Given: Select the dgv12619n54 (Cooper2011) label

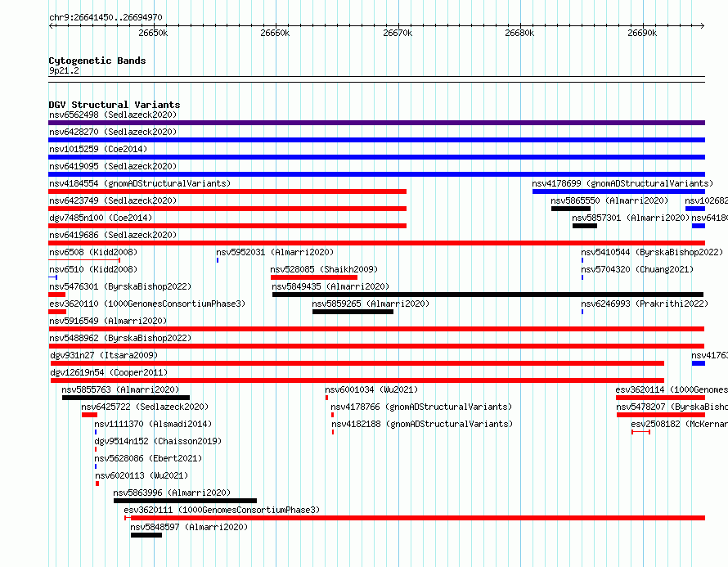Looking at the screenshot, I should point(109,372).
